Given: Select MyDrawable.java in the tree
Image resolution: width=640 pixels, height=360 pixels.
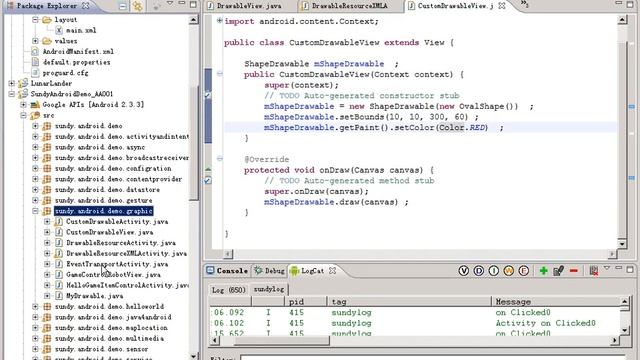Looking at the screenshot, I should click(94, 296).
